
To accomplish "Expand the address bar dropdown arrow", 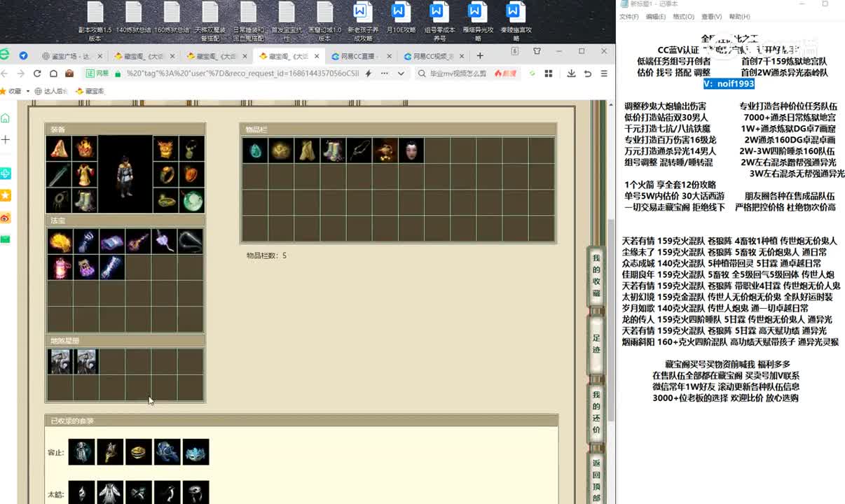I will pyautogui.click(x=401, y=73).
